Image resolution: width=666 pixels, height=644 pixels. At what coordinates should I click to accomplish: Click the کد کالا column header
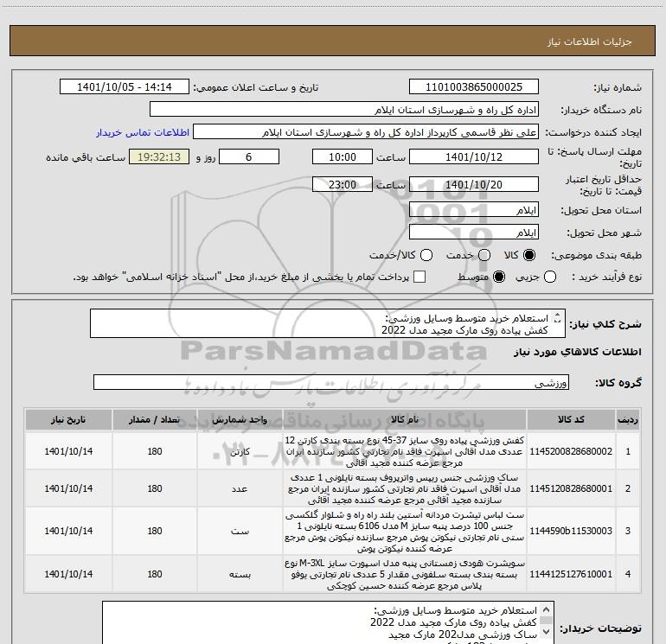[x=571, y=420]
